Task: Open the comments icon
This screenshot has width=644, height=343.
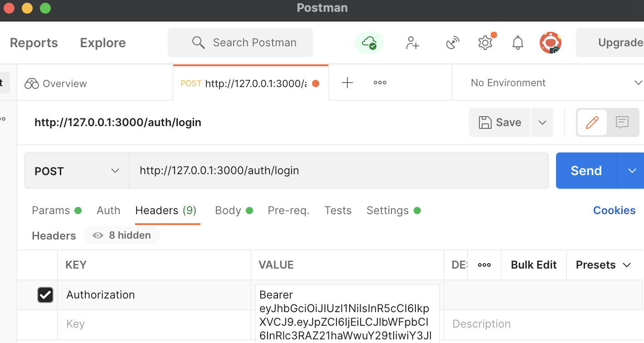Action: point(622,122)
